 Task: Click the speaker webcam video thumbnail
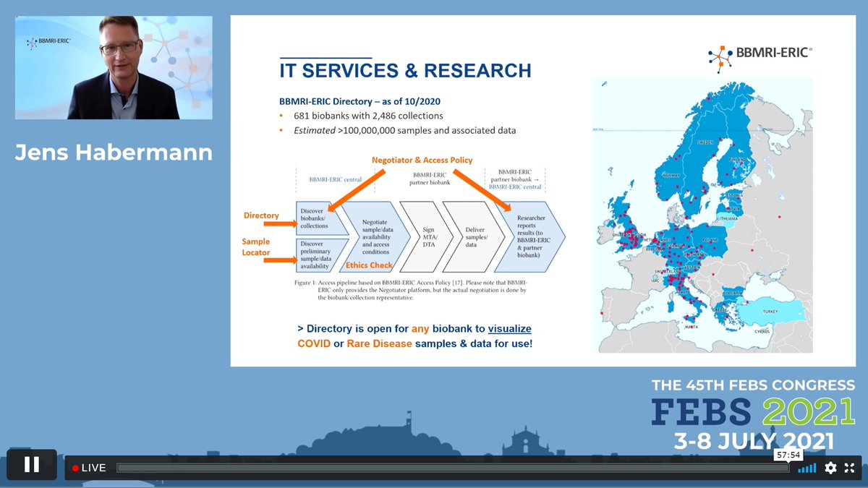click(x=114, y=67)
